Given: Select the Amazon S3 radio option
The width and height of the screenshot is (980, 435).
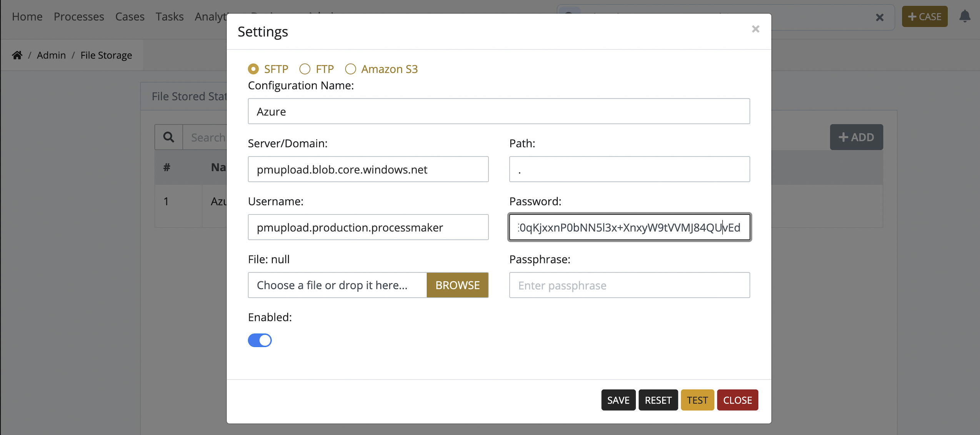Looking at the screenshot, I should (350, 69).
